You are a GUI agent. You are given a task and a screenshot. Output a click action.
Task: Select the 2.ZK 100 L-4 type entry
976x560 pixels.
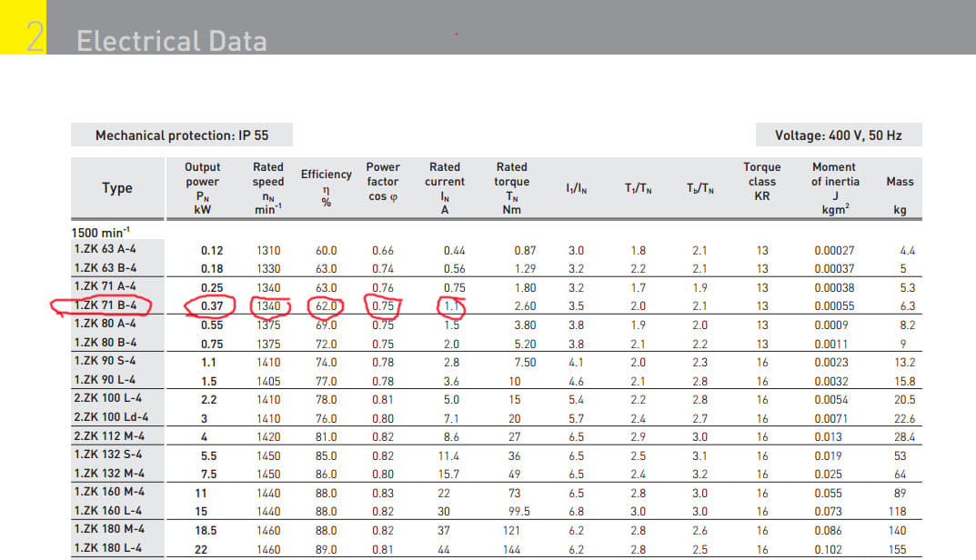click(107, 399)
